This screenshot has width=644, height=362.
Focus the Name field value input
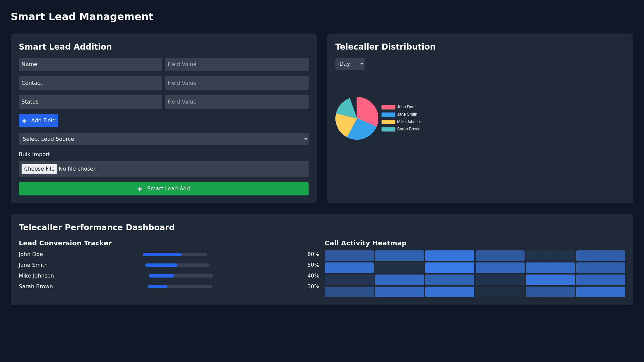click(x=236, y=64)
